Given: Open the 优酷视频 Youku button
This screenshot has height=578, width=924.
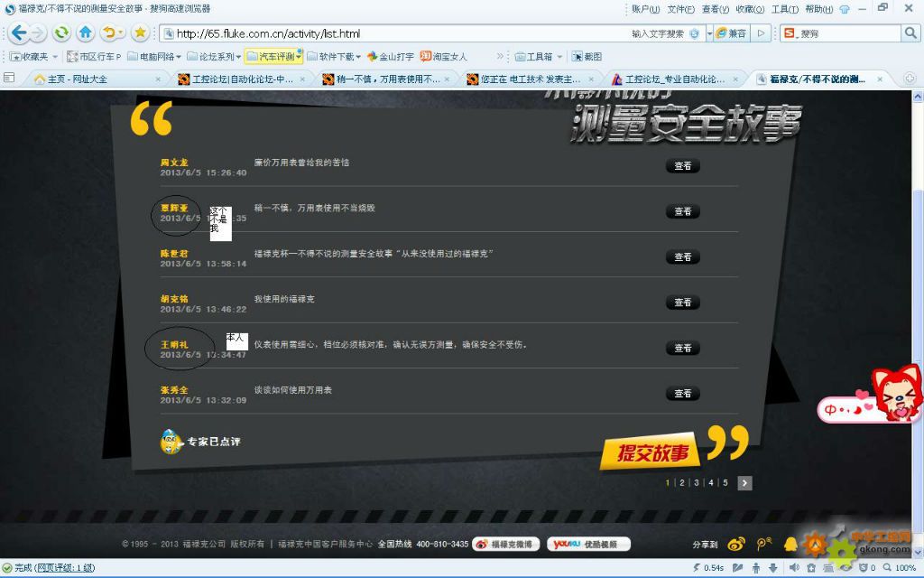Looking at the screenshot, I should [x=588, y=545].
